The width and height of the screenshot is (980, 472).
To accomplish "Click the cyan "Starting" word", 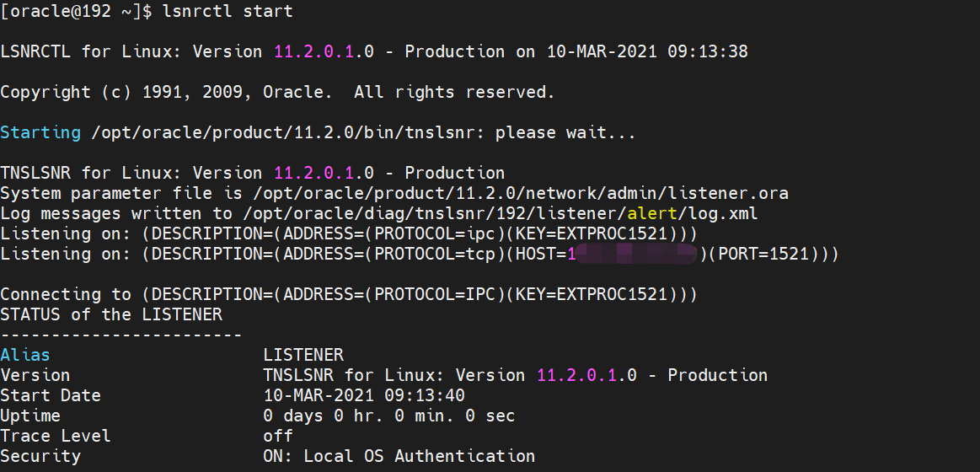I will click(x=40, y=132).
